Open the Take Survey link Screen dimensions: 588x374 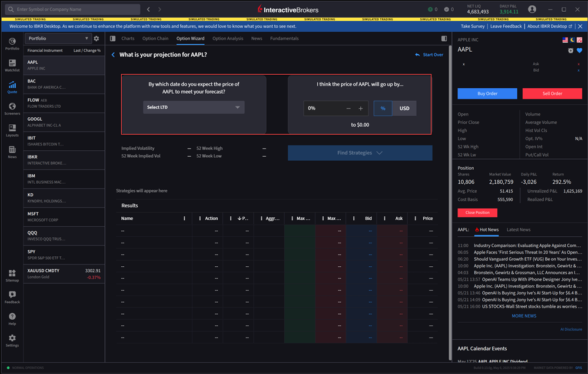tap(473, 27)
